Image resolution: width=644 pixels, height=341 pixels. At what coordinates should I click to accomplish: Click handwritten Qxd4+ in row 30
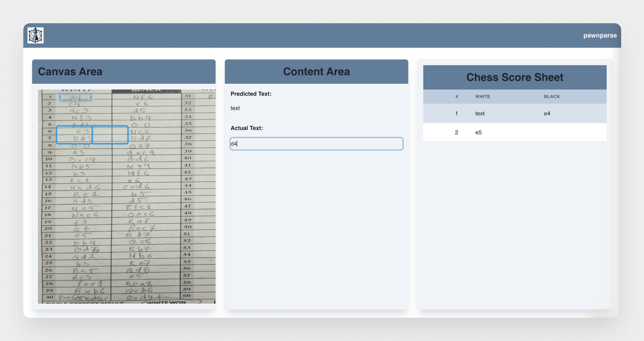[143, 297]
